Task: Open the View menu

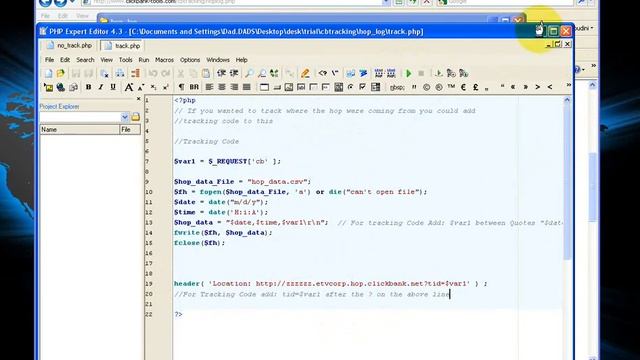Action: [107, 60]
